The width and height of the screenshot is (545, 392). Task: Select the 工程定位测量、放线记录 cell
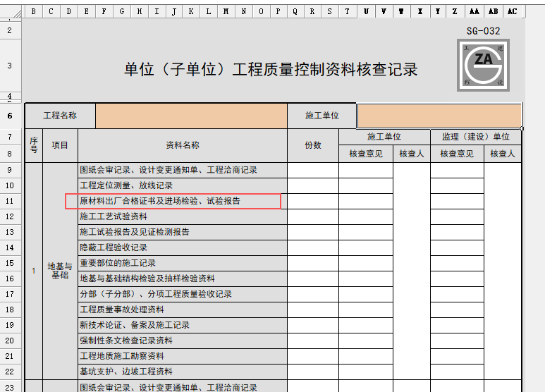point(182,185)
